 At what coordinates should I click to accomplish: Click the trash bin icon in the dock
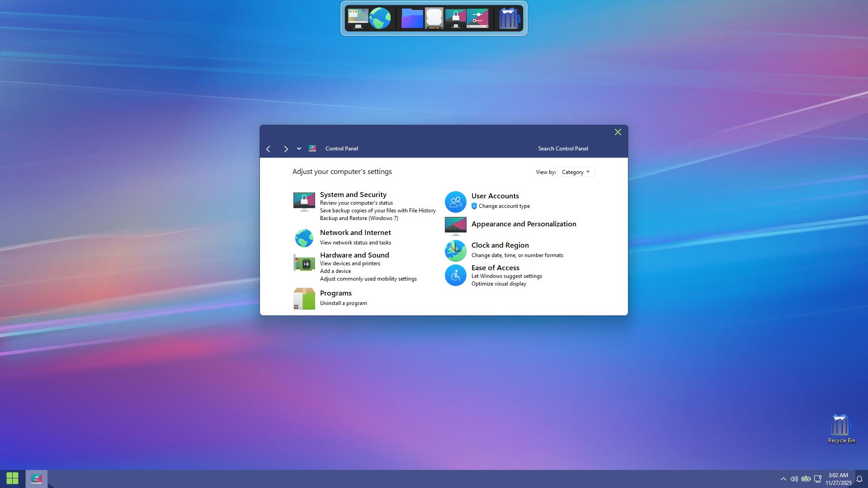pos(509,19)
